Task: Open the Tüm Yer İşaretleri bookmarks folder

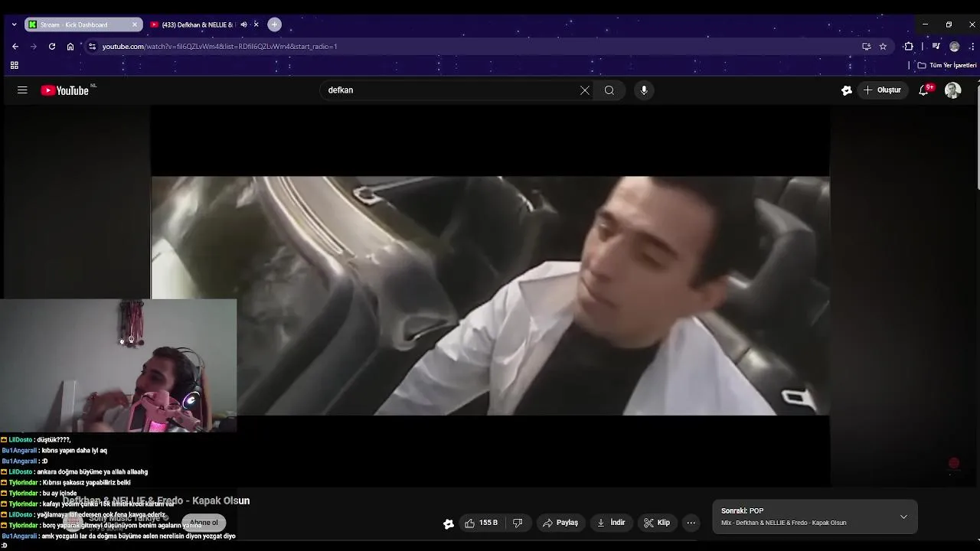Action: (x=947, y=66)
